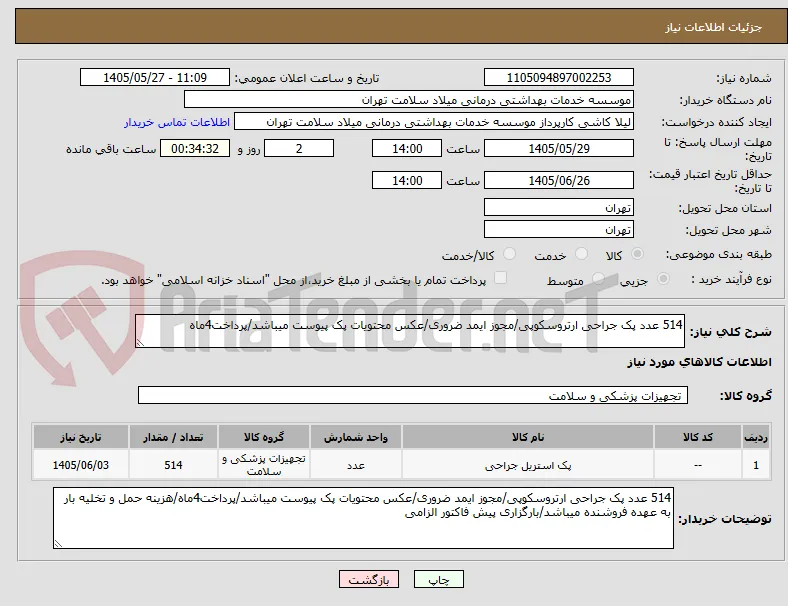Open the اطلاعات تماس خریدار link
788x606 pixels.
[x=177, y=122]
